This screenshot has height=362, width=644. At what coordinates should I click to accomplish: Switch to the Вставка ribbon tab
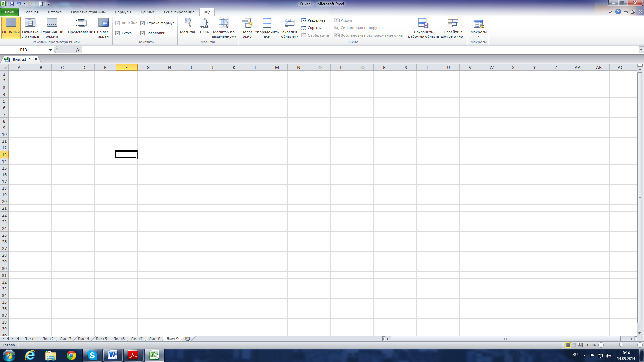point(55,12)
